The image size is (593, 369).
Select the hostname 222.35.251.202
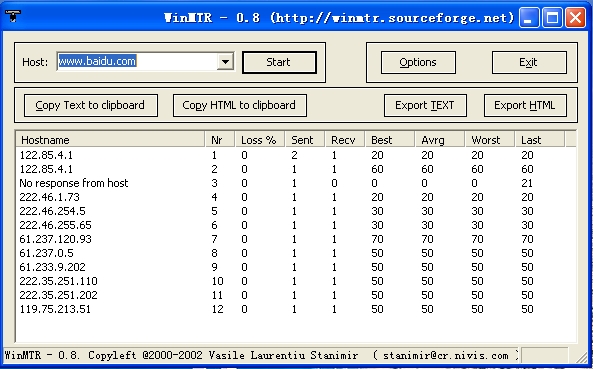(59, 295)
